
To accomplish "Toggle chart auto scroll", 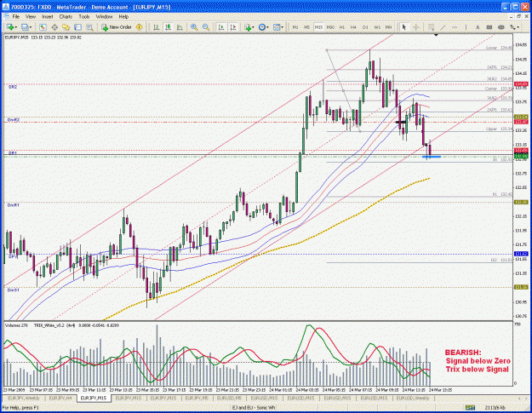I will 221,27.
